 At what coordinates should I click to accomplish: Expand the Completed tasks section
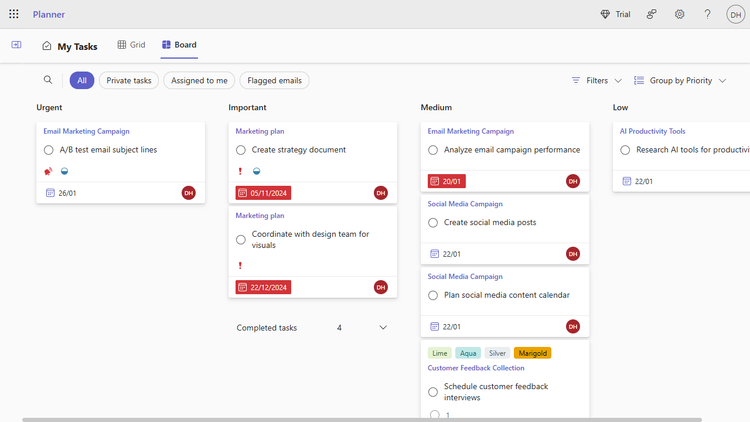pos(383,328)
